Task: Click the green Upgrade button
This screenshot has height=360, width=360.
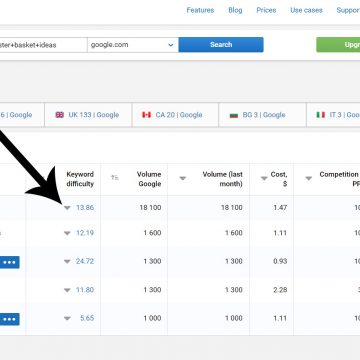Action: click(x=338, y=45)
